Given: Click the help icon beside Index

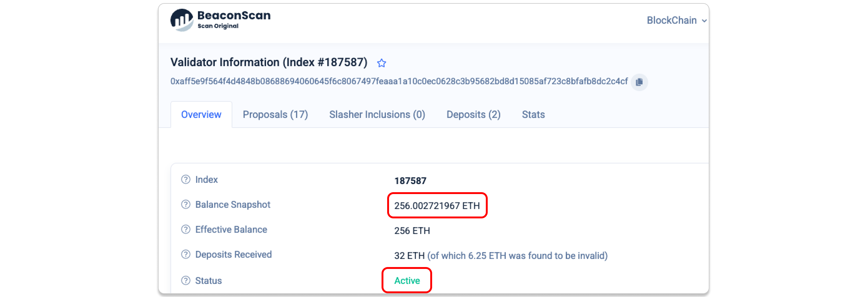Looking at the screenshot, I should 186,179.
